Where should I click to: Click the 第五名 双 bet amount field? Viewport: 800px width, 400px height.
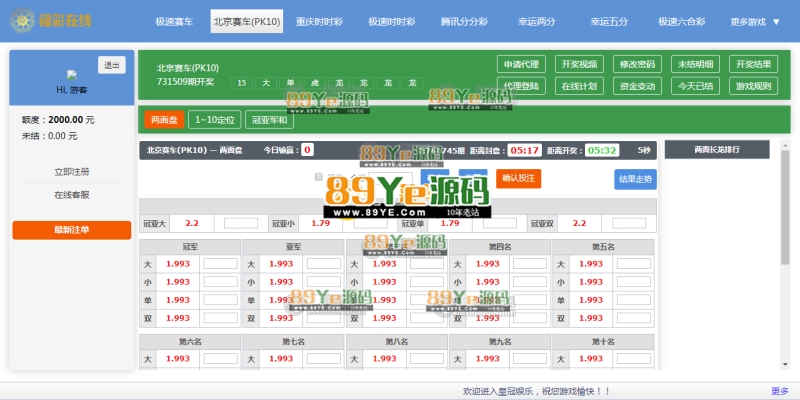pos(634,318)
